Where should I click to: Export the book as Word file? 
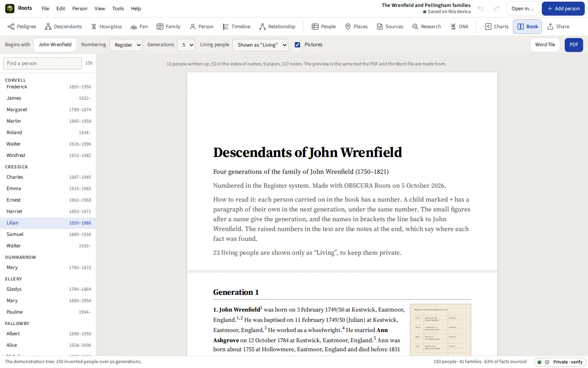545,45
